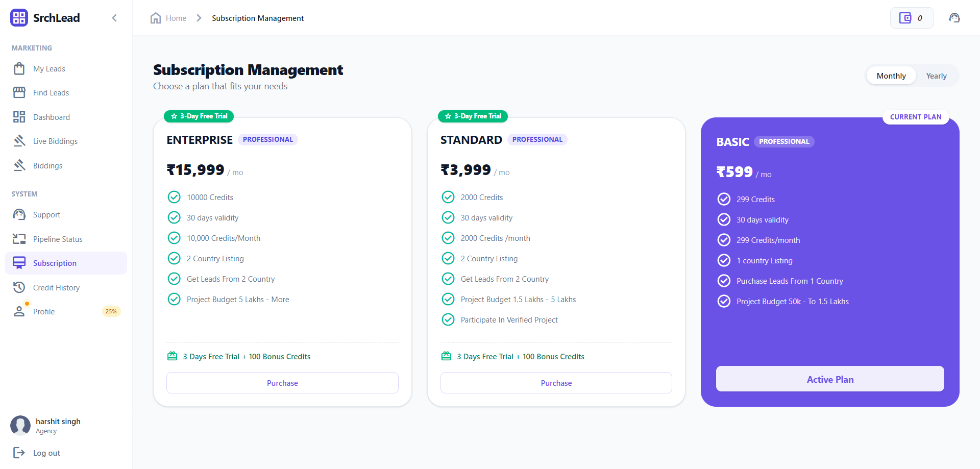Open Biddings gavel icon
Viewport: 980px width, 469px height.
pos(19,165)
